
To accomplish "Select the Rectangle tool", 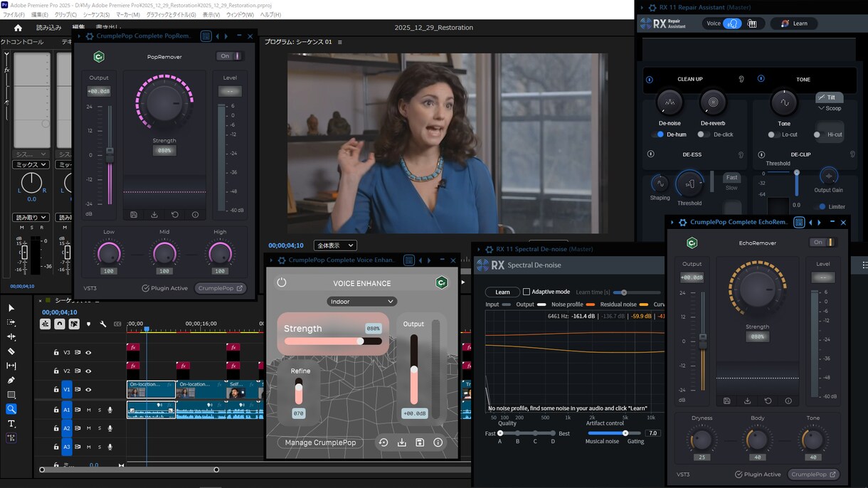I will click(x=11, y=395).
